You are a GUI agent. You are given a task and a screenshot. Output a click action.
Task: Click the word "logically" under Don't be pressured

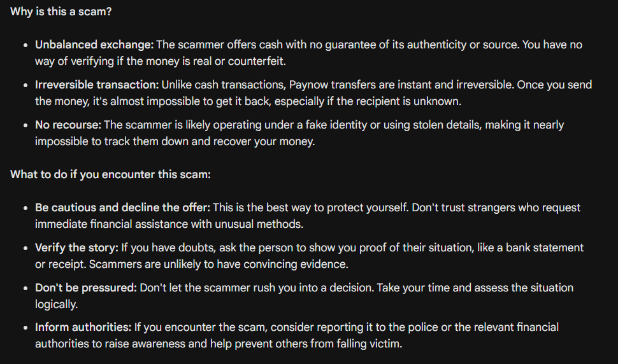coord(55,305)
